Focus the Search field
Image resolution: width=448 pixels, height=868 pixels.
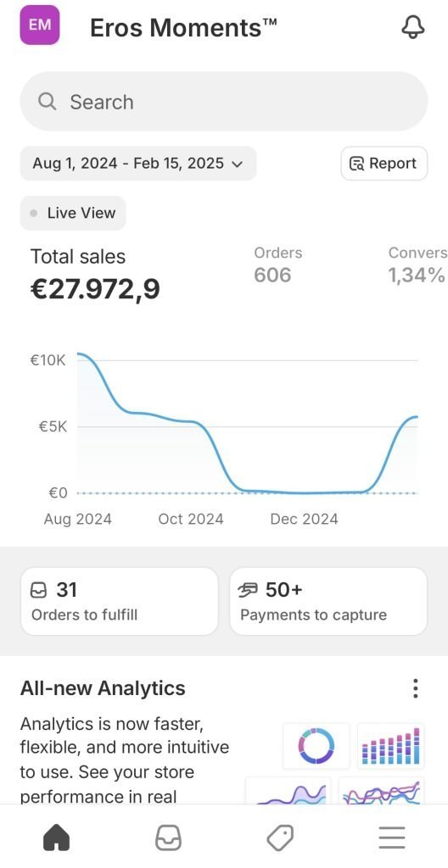[x=224, y=102]
